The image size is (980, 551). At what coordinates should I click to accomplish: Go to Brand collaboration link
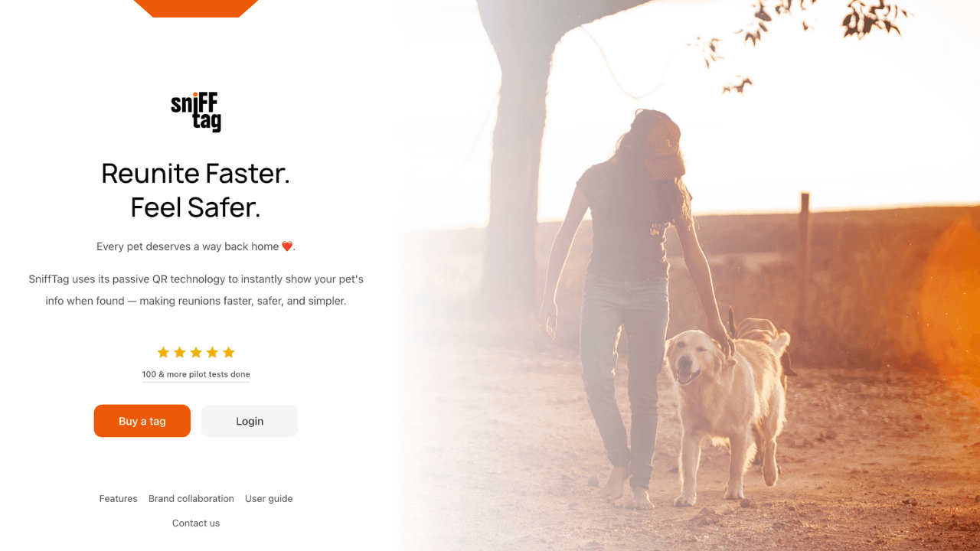point(191,499)
